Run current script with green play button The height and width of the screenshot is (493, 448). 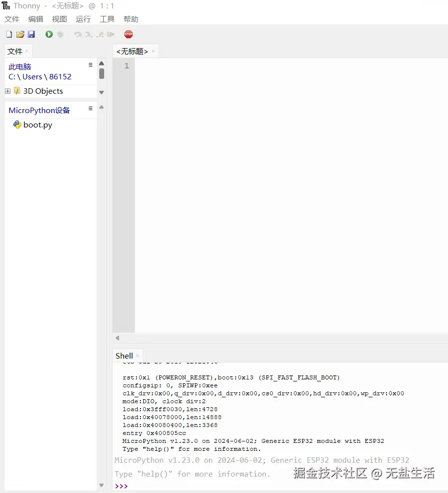point(49,34)
